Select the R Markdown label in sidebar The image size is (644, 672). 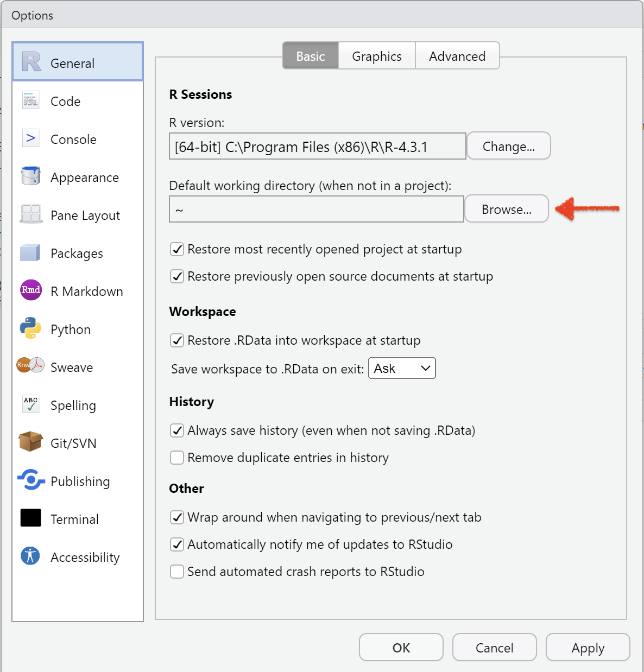click(x=87, y=291)
